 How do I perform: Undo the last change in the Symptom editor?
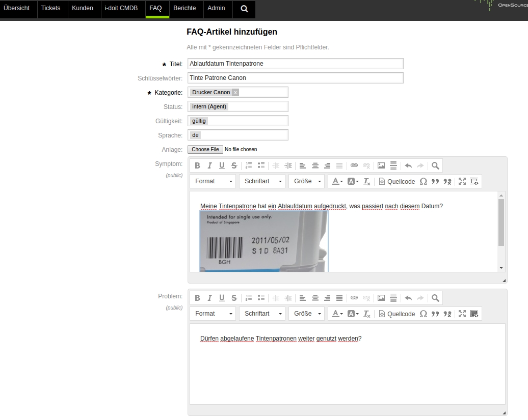pyautogui.click(x=408, y=165)
